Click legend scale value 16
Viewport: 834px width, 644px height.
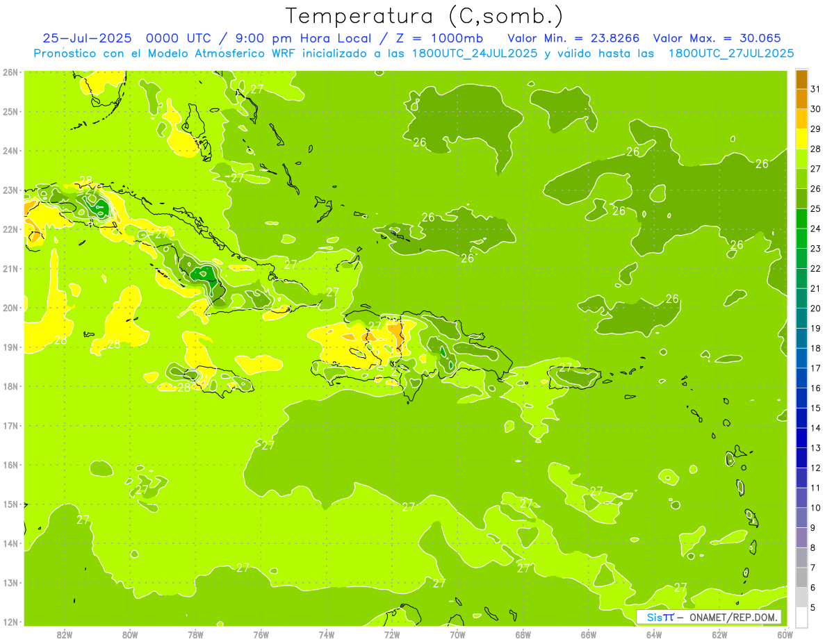point(815,388)
